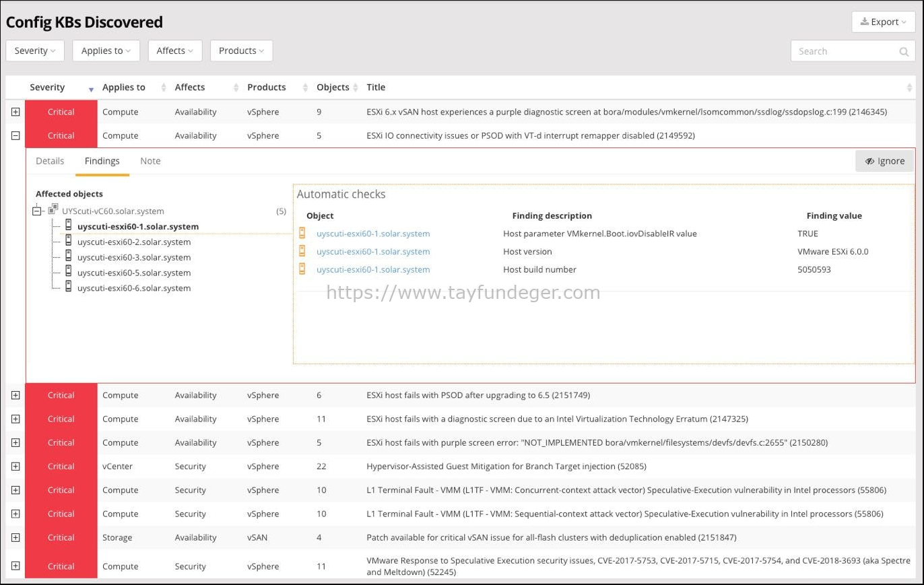Switch to the Note tab
Screen dimensions: 924x585
point(150,161)
